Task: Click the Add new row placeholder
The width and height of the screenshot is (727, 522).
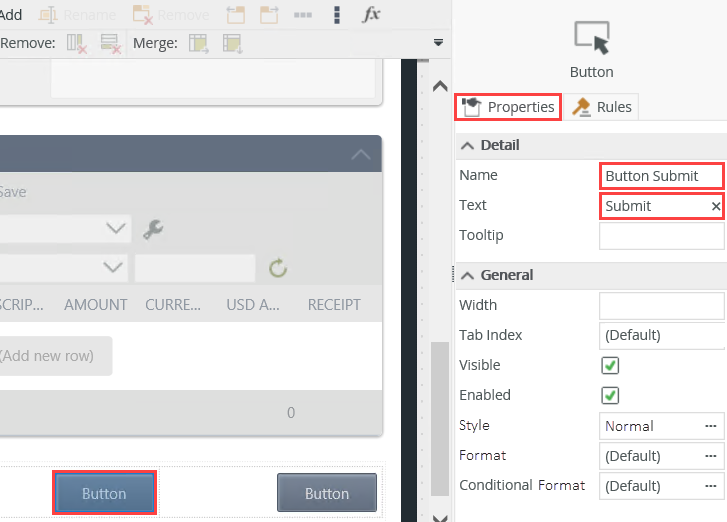Action: [55, 356]
